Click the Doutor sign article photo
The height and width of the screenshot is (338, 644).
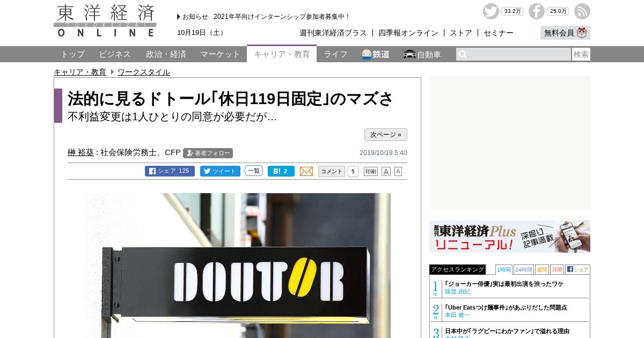click(x=238, y=266)
